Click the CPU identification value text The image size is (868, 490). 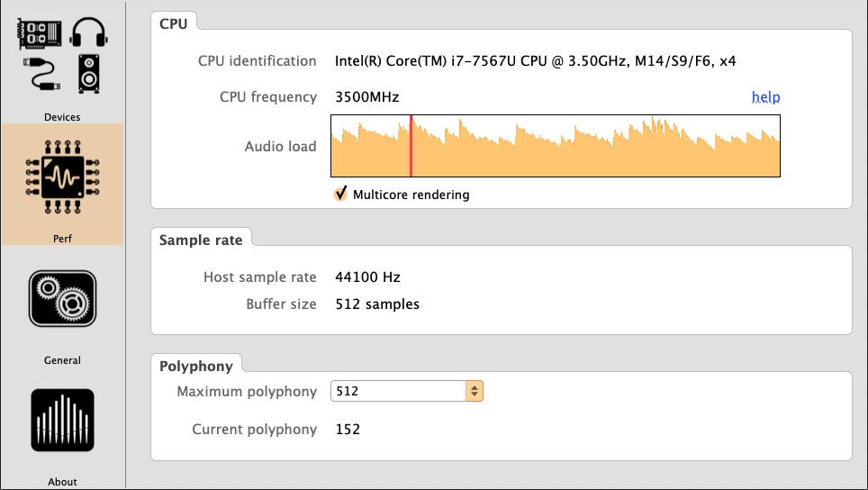536,61
